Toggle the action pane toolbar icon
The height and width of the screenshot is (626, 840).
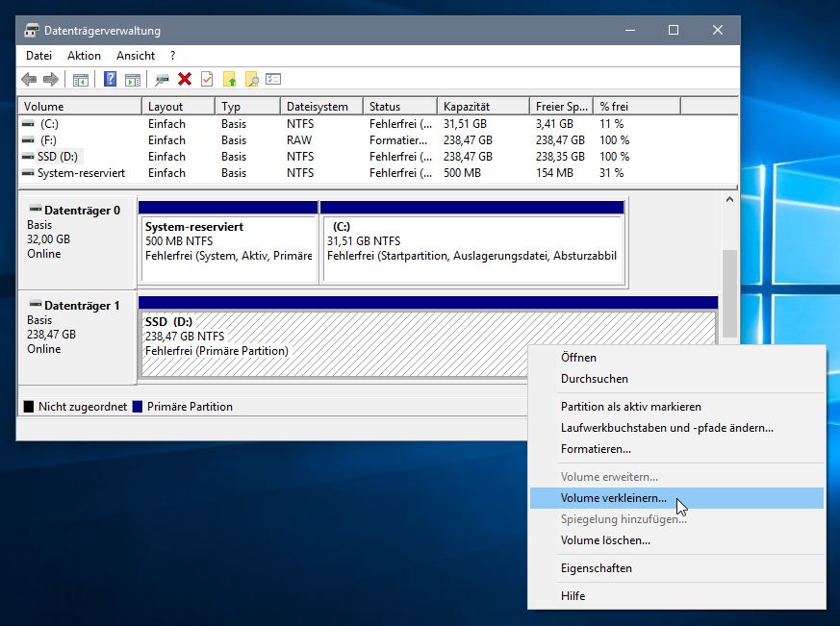pyautogui.click(x=133, y=80)
